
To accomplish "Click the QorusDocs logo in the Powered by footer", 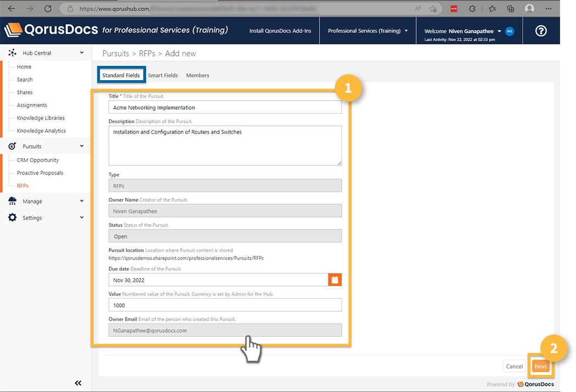I will 535,384.
